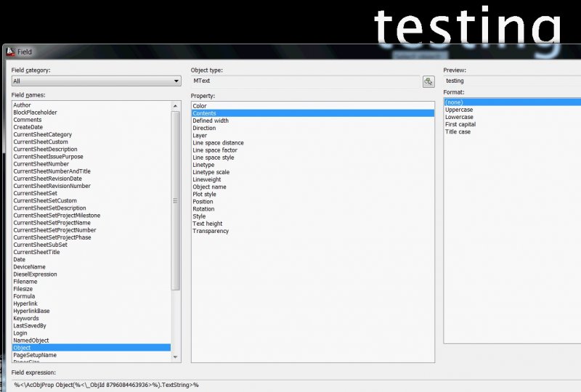Click the select object button beside MText
The width and height of the screenshot is (581, 392).
(428, 81)
